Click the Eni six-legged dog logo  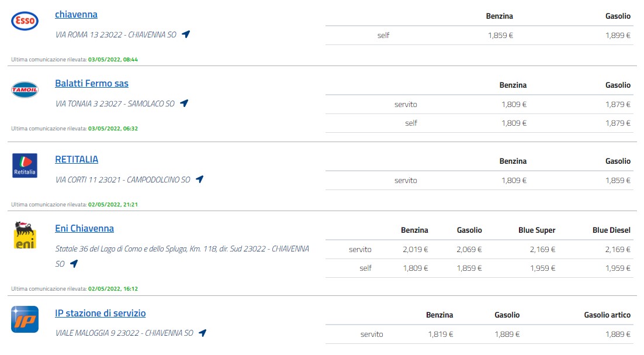tap(25, 235)
